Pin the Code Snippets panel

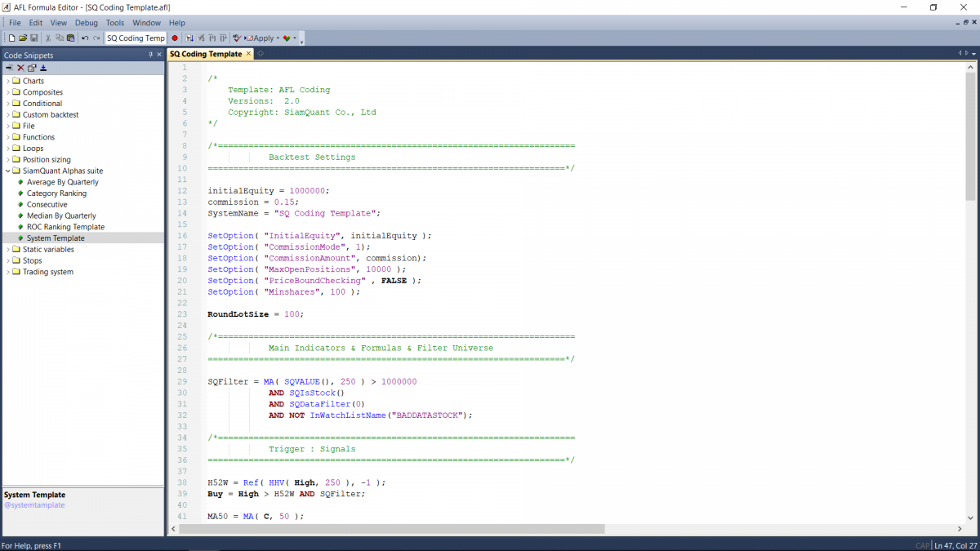click(150, 55)
